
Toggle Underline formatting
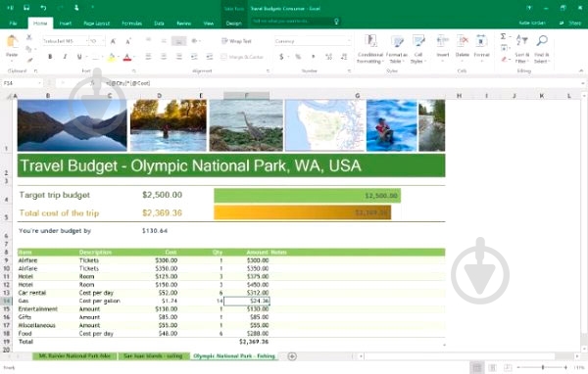pyautogui.click(x=79, y=57)
